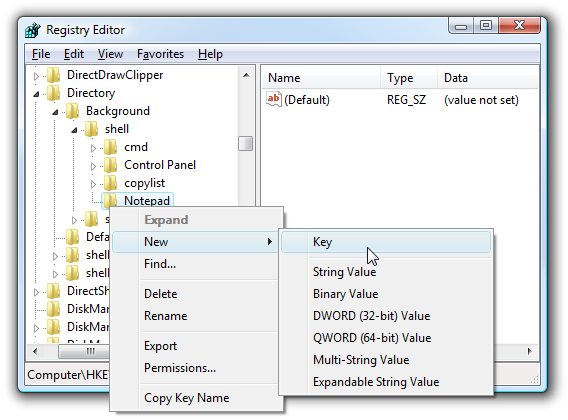Viewport: 568px width, 420px height.
Task: Expand the DirectDrawClipper tree node
Action: (36, 76)
